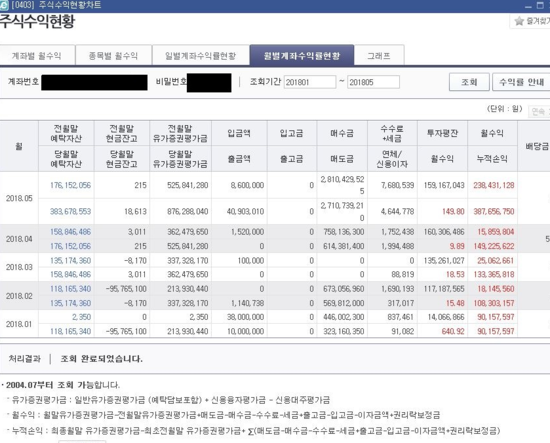Focus the start period field 201801
Viewport: 550px width, 443px height.
click(x=310, y=82)
